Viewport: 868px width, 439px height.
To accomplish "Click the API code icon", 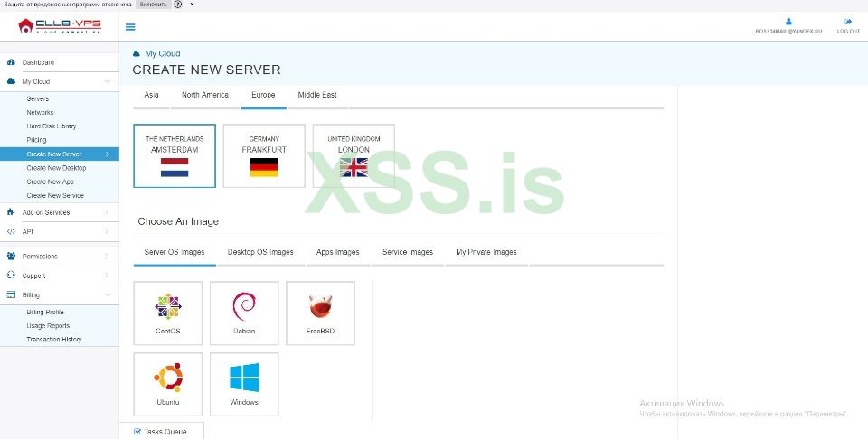I will click(x=11, y=231).
